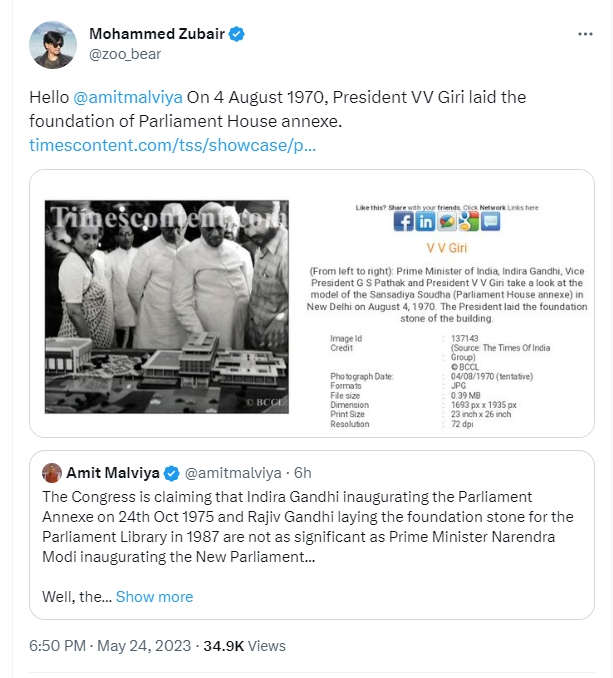Expand quoted tweet with Show more

pyautogui.click(x=154, y=597)
